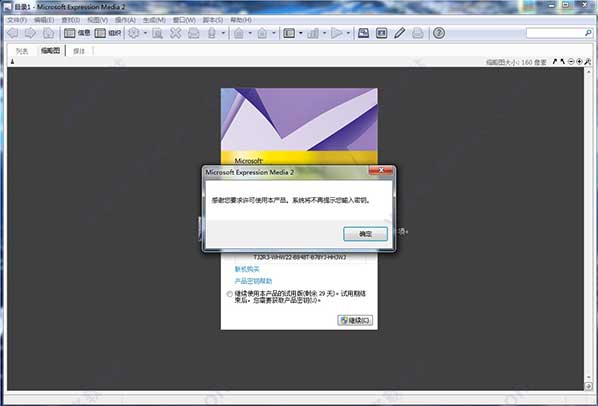The height and width of the screenshot is (406, 598).
Task: Click the product key text field
Action: 300,257
